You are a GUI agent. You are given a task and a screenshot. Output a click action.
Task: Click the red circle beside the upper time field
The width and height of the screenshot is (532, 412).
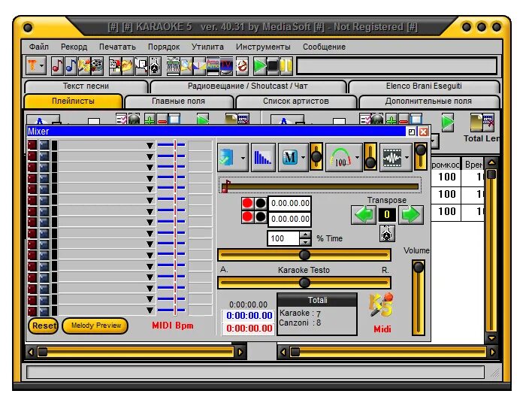(x=248, y=203)
